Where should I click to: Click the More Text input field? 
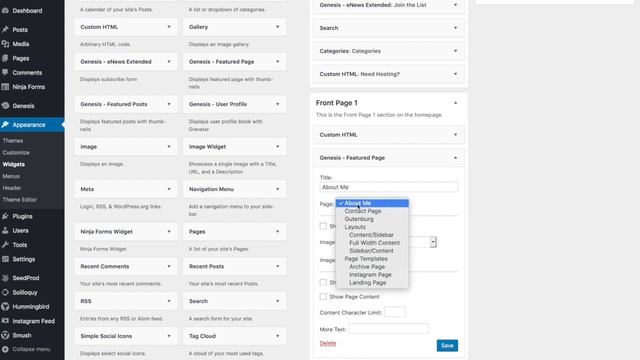[x=389, y=329]
